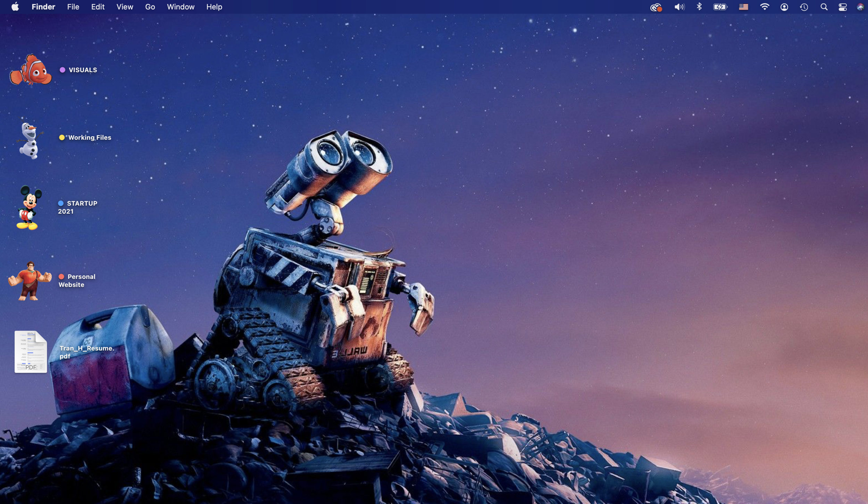Open Control Center toggles icon
The image size is (868, 504).
843,7
